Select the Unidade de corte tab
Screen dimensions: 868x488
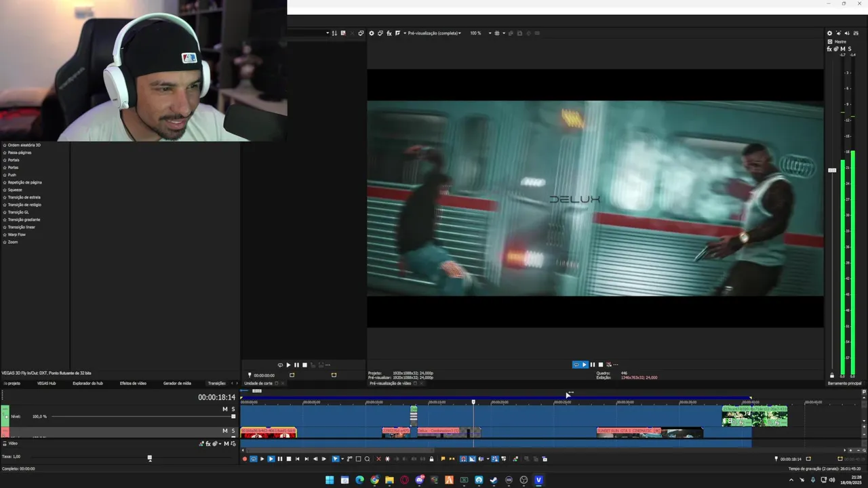tap(258, 383)
